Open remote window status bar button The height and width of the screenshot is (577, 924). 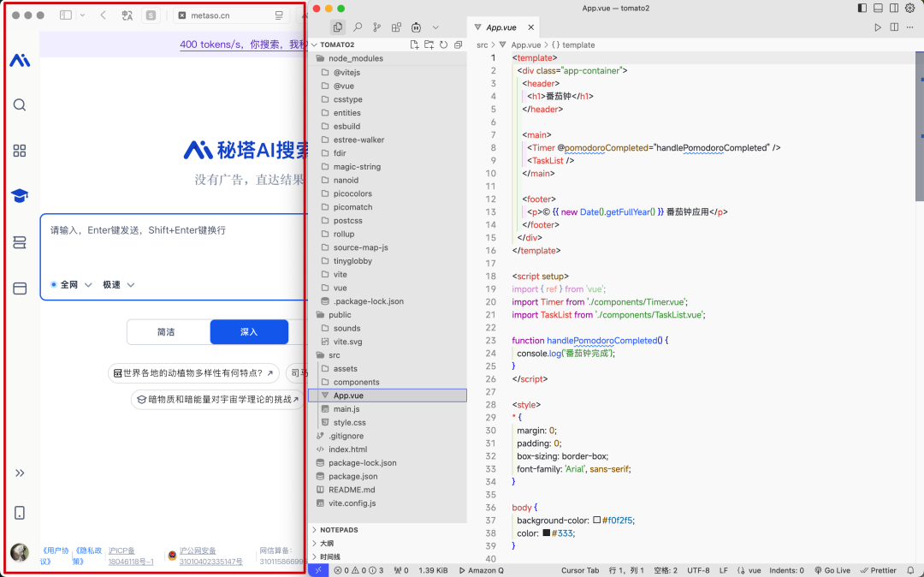318,570
